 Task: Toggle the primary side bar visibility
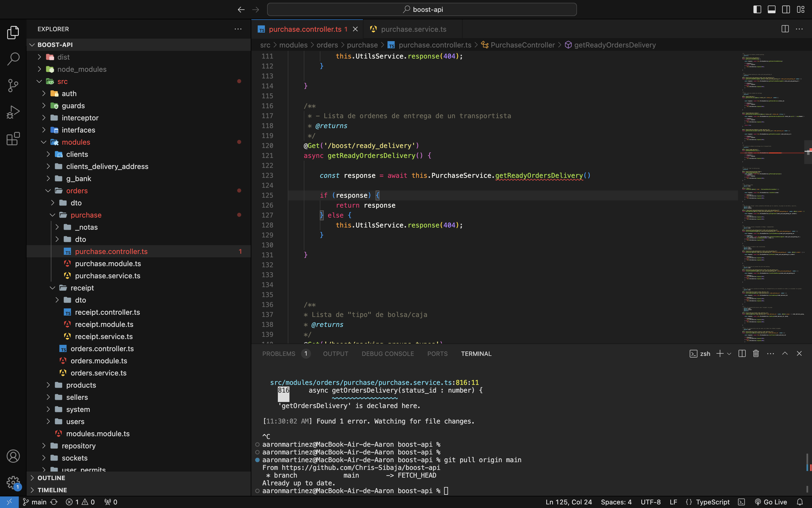tap(757, 9)
